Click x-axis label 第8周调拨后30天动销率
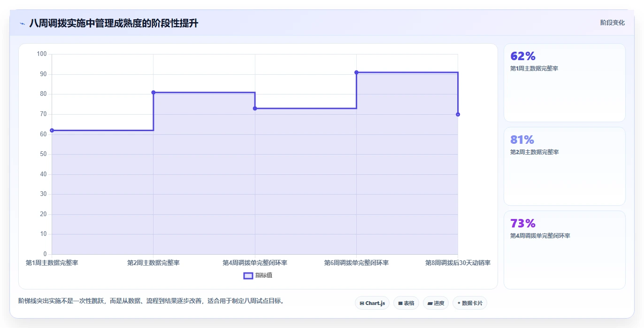This screenshot has height=328, width=644. click(x=458, y=263)
